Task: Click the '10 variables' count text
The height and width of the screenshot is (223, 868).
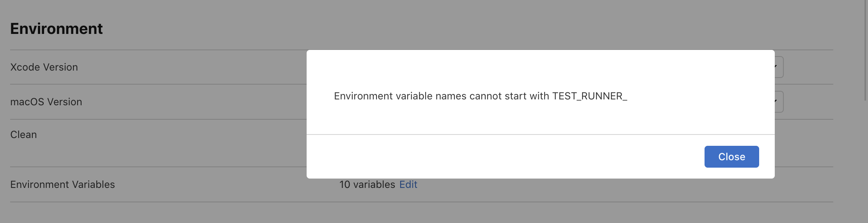Action: (367, 184)
